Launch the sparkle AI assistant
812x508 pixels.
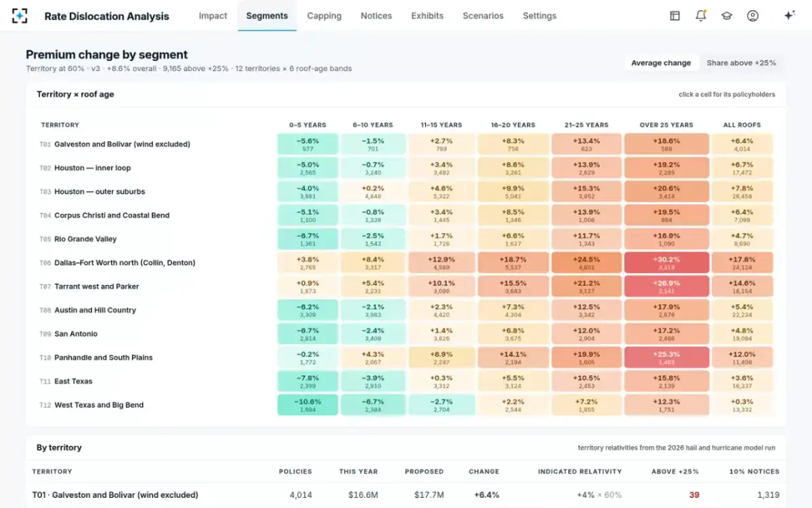pos(789,16)
